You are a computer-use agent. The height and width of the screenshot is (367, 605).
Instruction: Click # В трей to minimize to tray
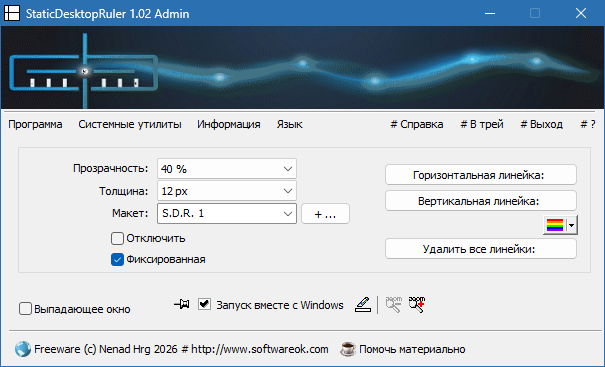click(x=482, y=124)
